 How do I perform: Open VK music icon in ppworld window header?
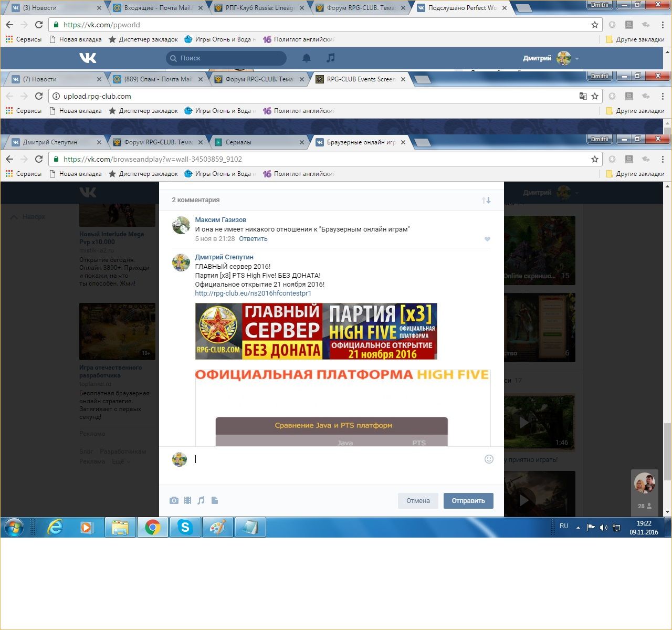(330, 58)
